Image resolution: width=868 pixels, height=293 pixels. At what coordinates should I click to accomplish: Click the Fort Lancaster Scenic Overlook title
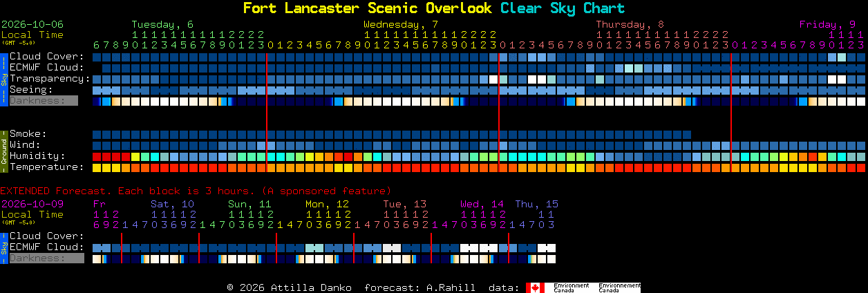point(368,8)
